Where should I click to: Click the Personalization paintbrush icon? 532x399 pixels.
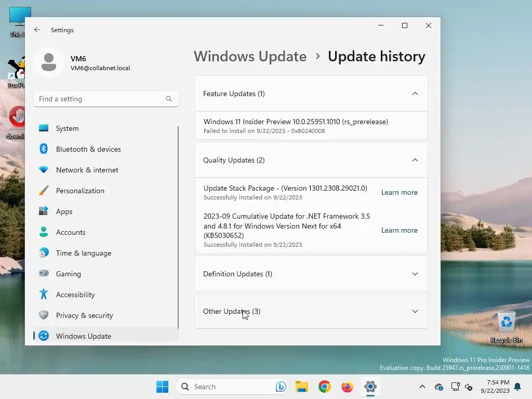(x=44, y=190)
